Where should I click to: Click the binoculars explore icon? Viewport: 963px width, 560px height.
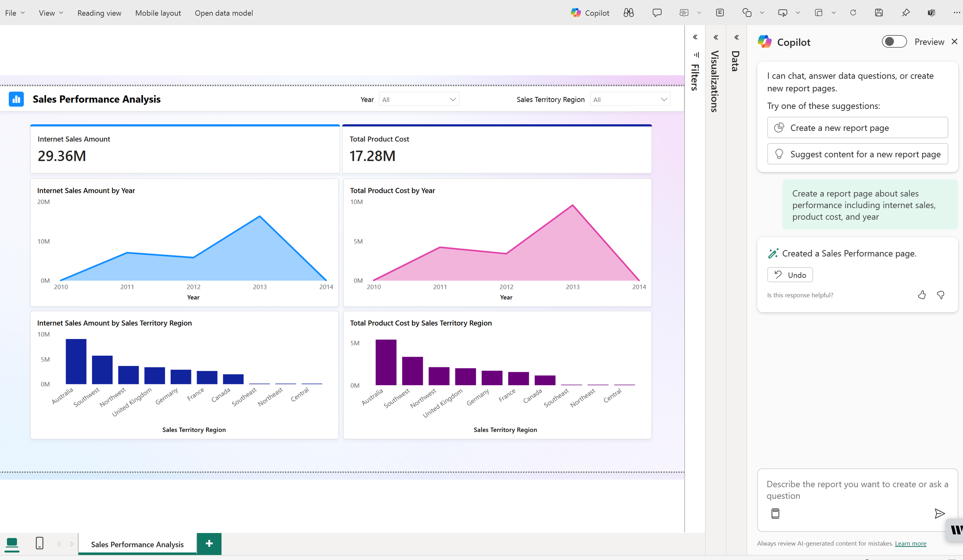628,13
